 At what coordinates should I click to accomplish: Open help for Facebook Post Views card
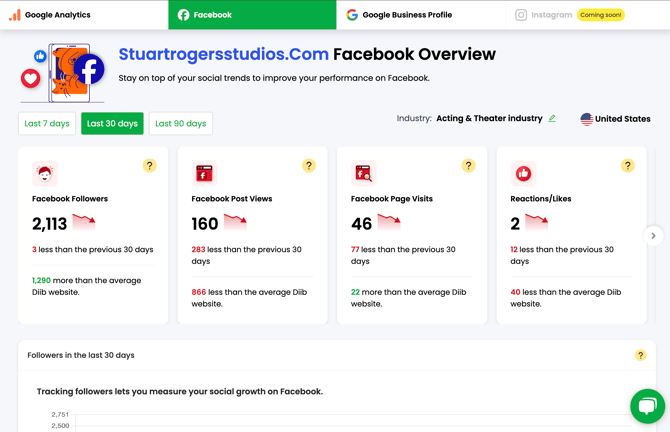pyautogui.click(x=309, y=166)
